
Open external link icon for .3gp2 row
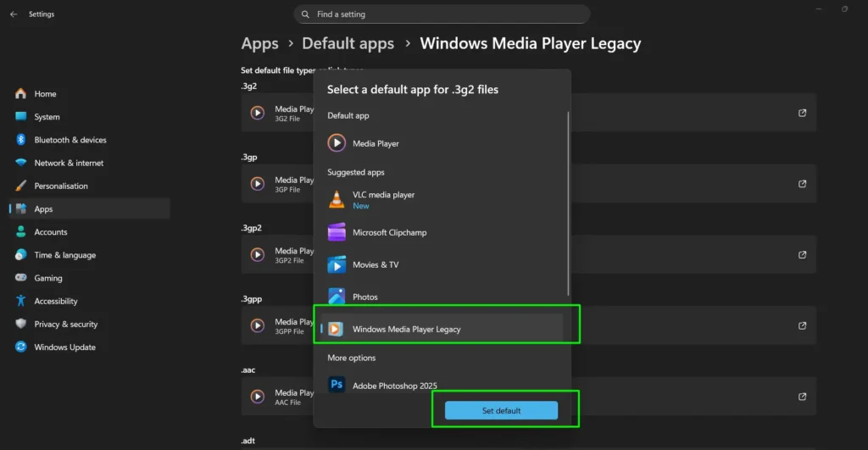(x=802, y=254)
